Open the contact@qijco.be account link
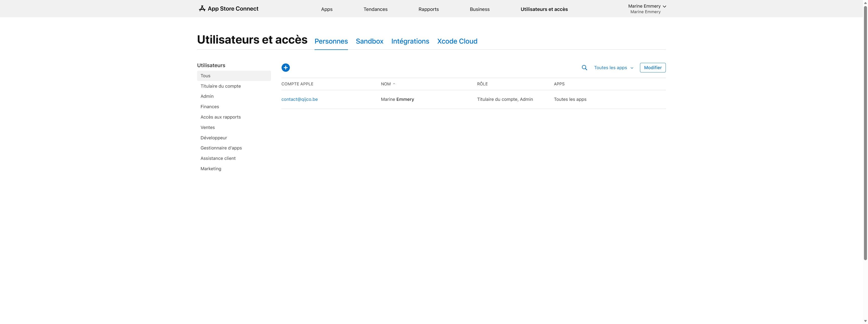Screen dimensions: 868x324 [x=299, y=100]
